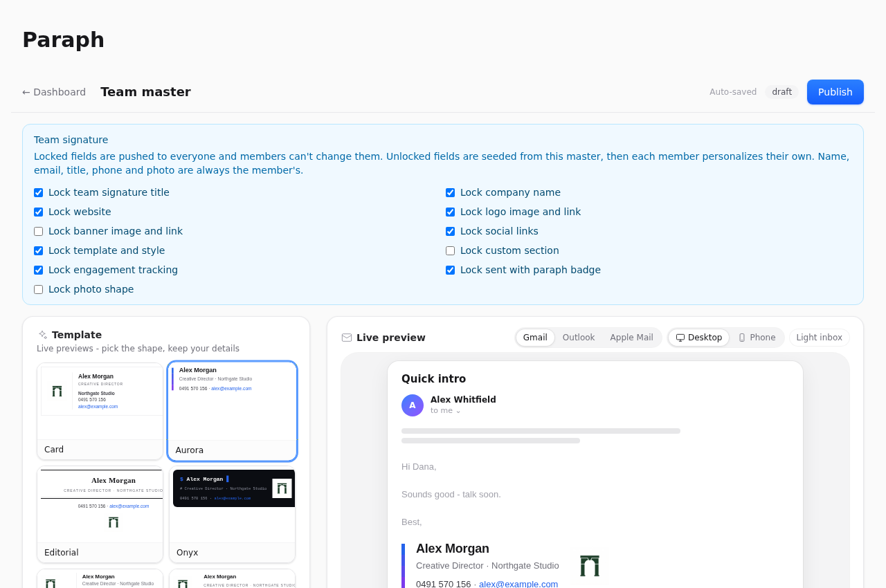Enable Lock custom section

(451, 251)
